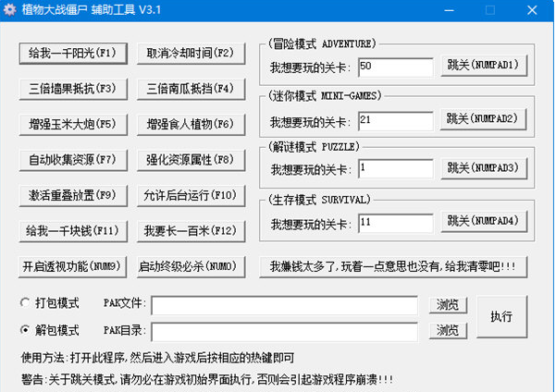Activate 三倍墙果抵抗(F3)
The width and height of the screenshot is (556, 392).
coord(73,89)
